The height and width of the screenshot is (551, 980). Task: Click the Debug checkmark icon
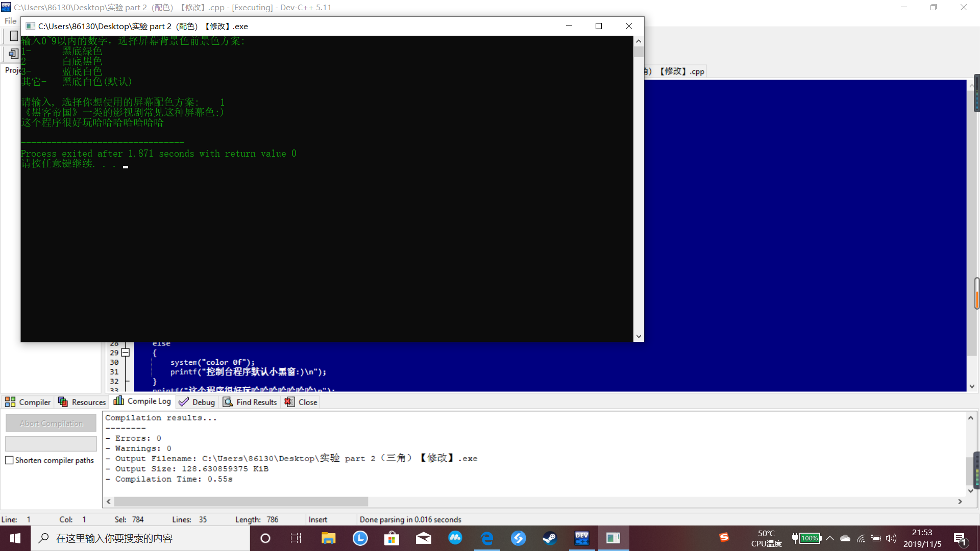[184, 402]
